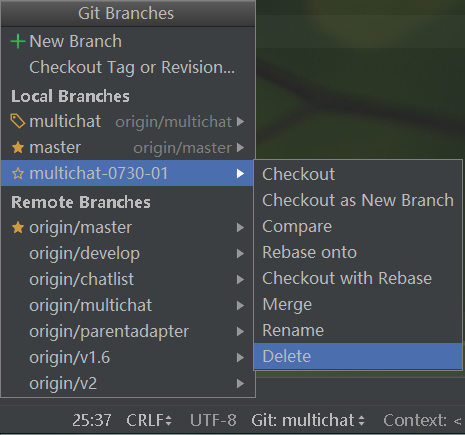Choose Rename from the branch submenu
465x435 pixels.
[x=358, y=330]
